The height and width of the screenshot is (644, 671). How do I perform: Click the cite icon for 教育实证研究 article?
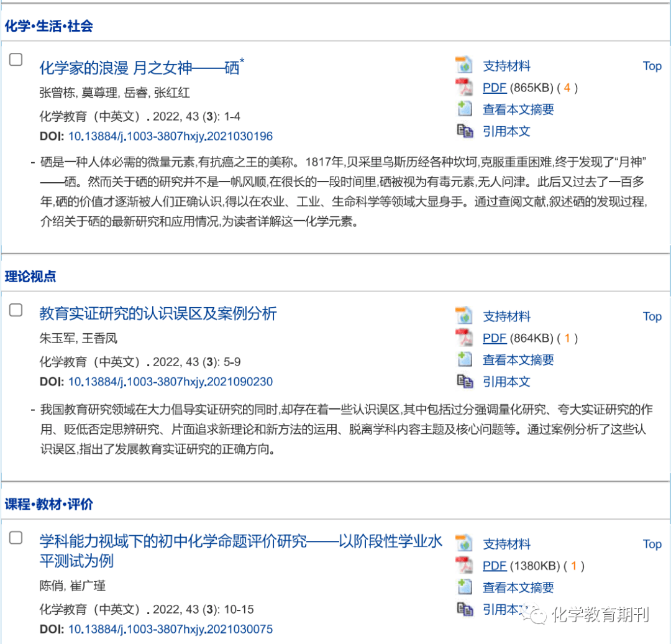coord(463,381)
